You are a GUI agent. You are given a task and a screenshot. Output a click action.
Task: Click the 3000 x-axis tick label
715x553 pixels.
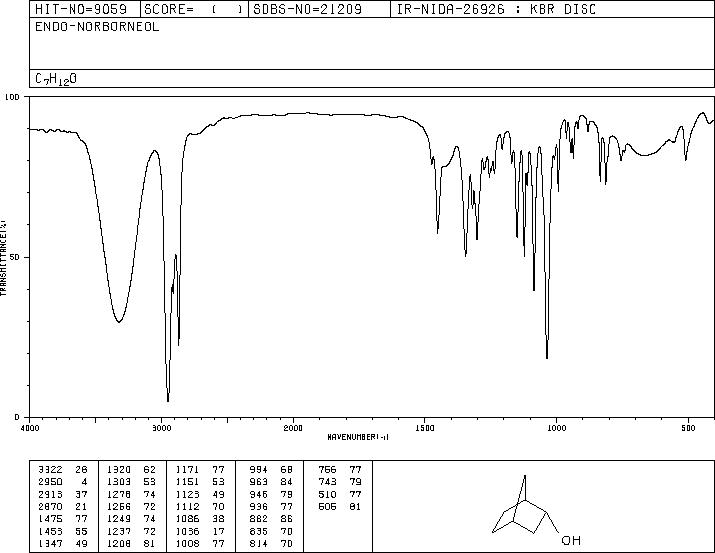tap(161, 428)
